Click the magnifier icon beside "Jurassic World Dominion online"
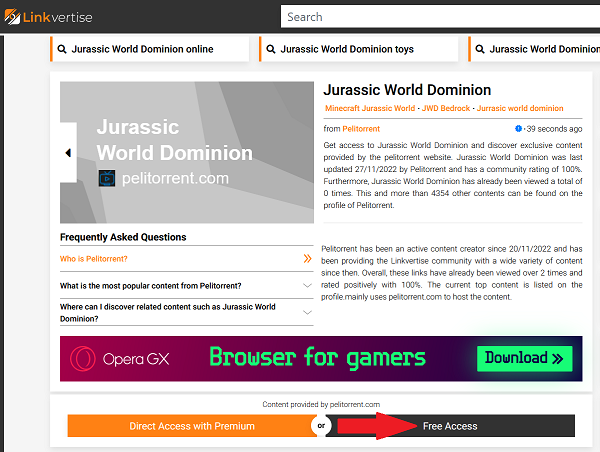Viewport: 600px width, 452px height. click(62, 49)
